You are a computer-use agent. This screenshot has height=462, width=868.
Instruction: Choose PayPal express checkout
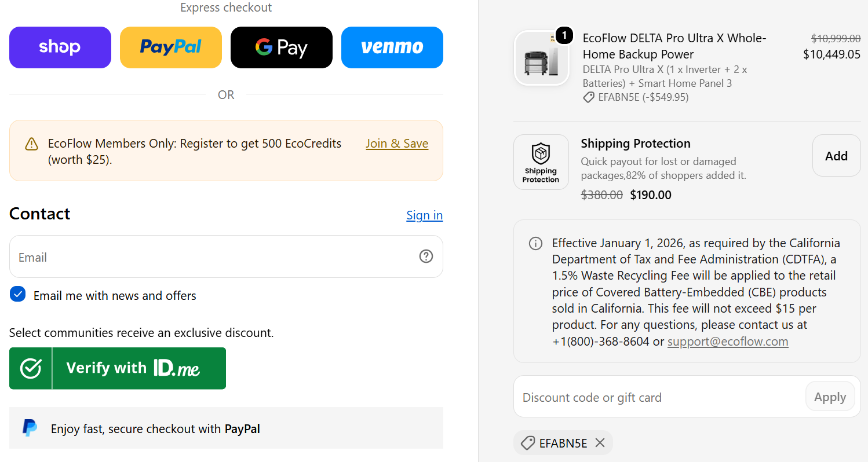171,47
